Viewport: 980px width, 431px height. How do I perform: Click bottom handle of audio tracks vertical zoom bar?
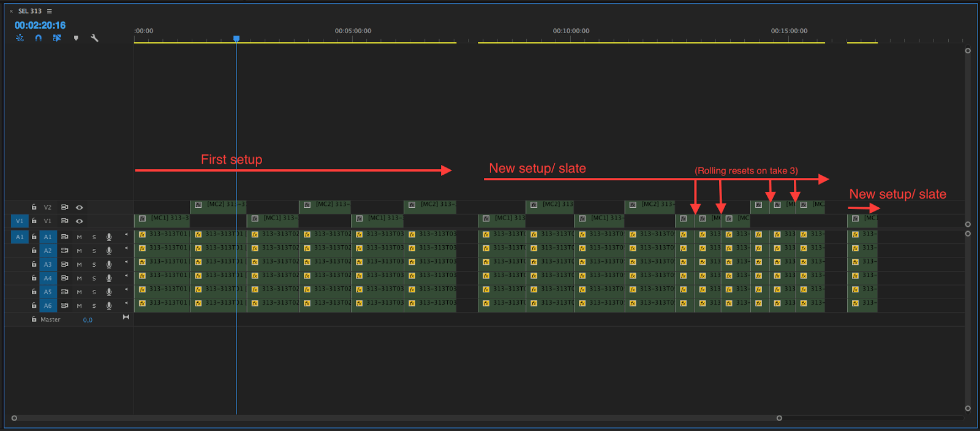point(968,408)
